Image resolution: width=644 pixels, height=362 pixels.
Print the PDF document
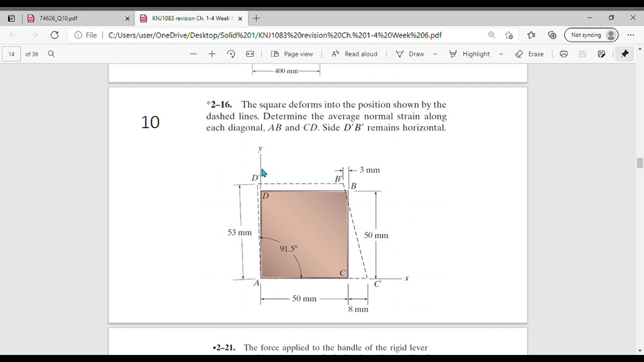pyautogui.click(x=563, y=54)
